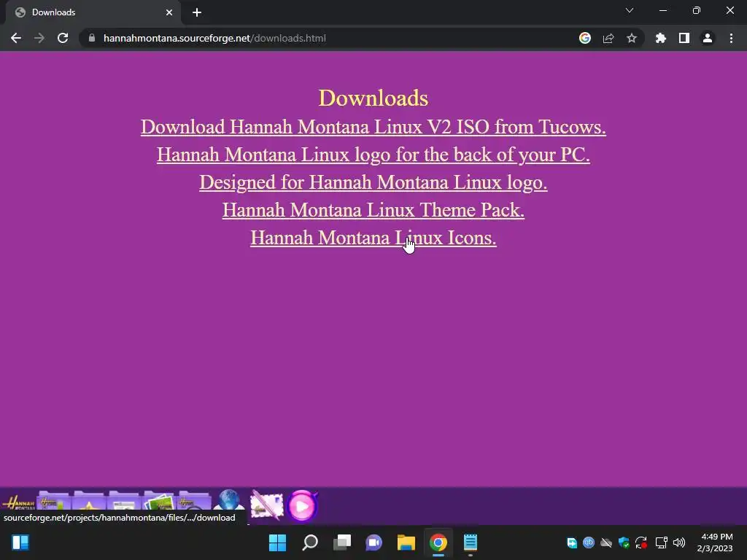Viewport: 747px width, 560px height.
Task: Open the Windows Security tray icon
Action: 624,542
